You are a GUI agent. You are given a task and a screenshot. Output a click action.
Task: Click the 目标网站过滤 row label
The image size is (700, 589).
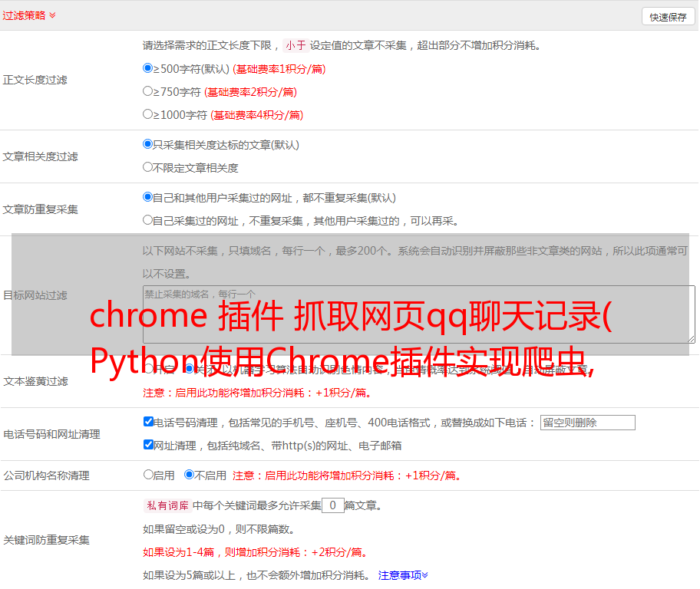click(x=35, y=295)
